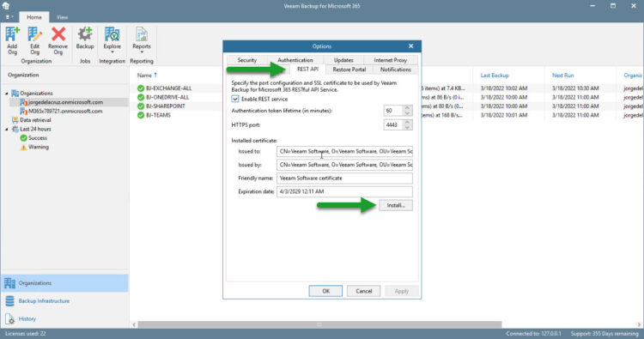
Task: Click the Install certificate button
Action: (x=396, y=205)
